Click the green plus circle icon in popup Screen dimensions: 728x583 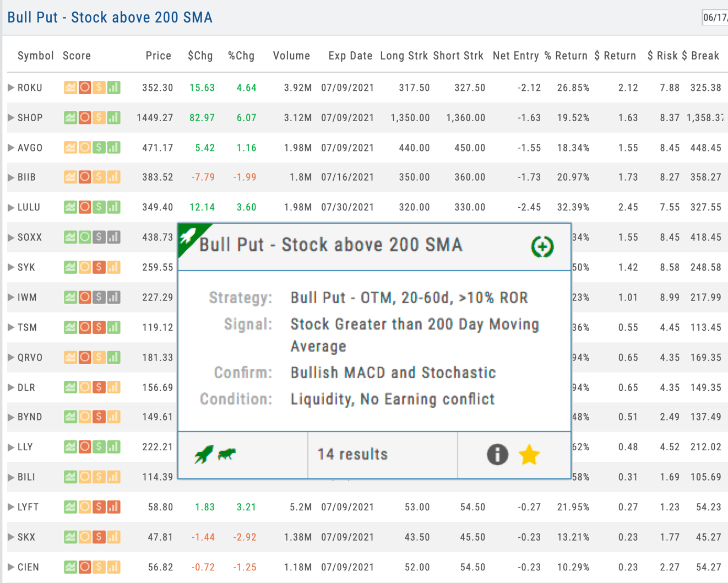pos(542,246)
